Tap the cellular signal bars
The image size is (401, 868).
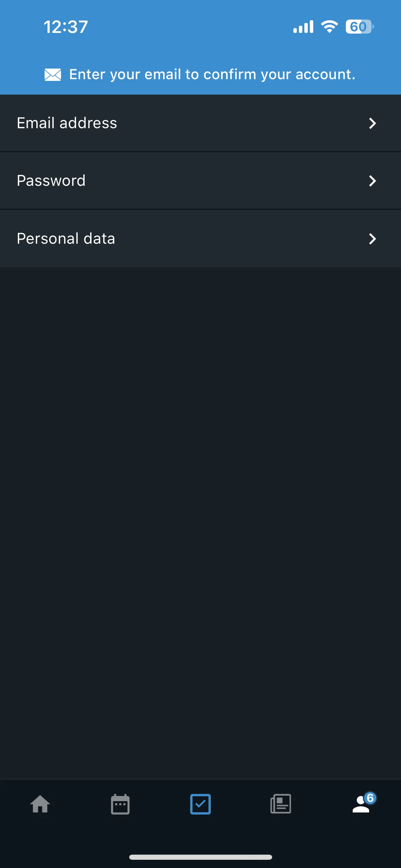pos(303,27)
